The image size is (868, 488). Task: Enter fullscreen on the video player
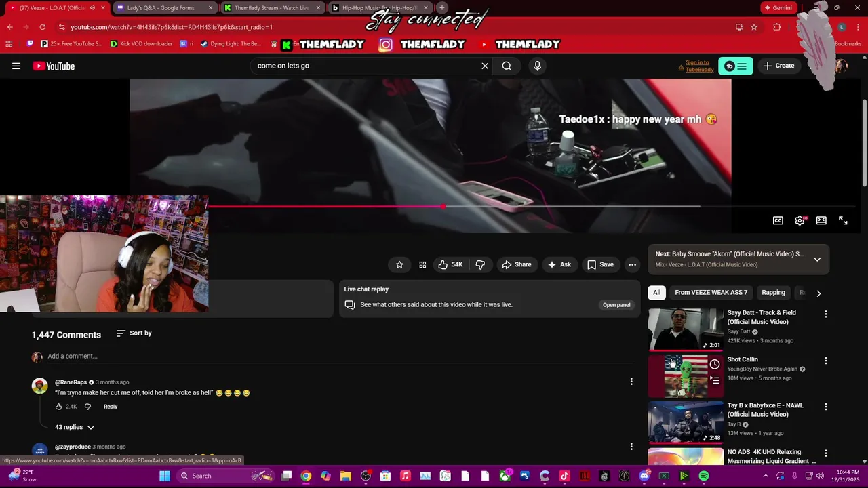pyautogui.click(x=843, y=220)
